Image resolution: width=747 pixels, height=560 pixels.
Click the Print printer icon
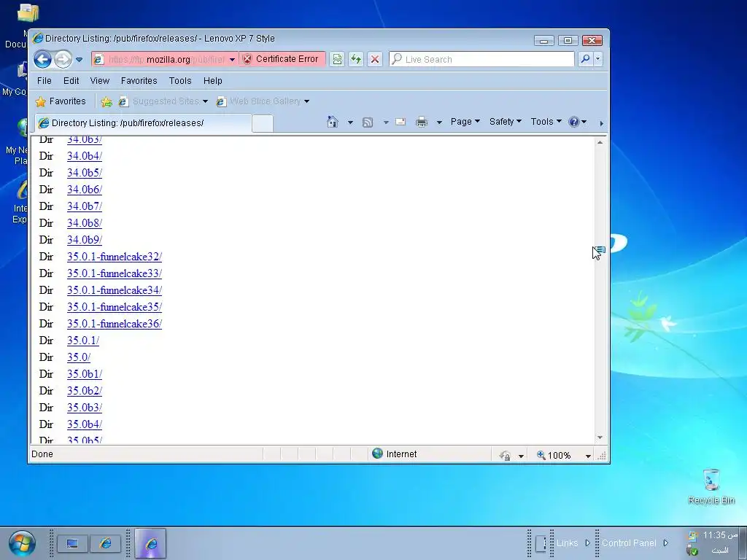(x=422, y=122)
